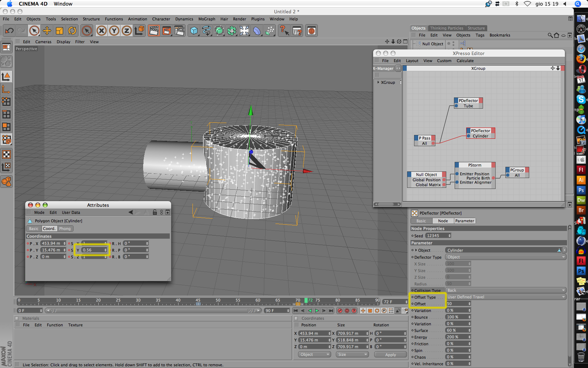
Task: Play the animation forward
Action: (x=317, y=311)
